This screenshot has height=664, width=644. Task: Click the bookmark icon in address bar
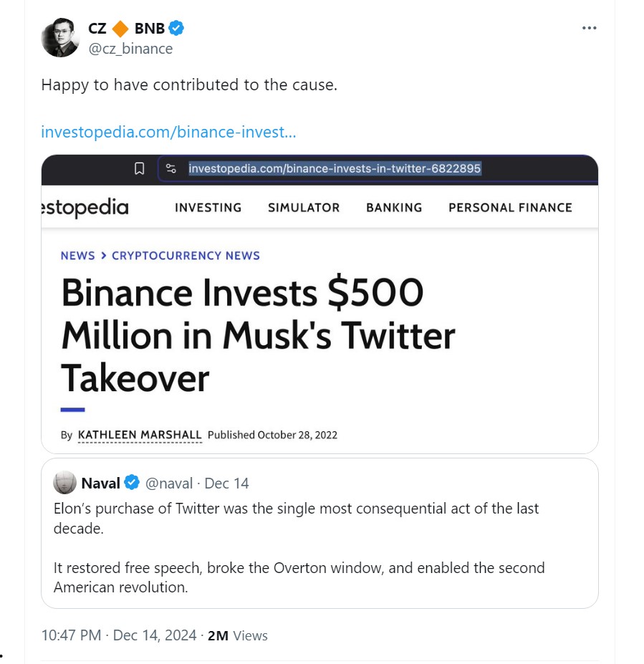(140, 169)
